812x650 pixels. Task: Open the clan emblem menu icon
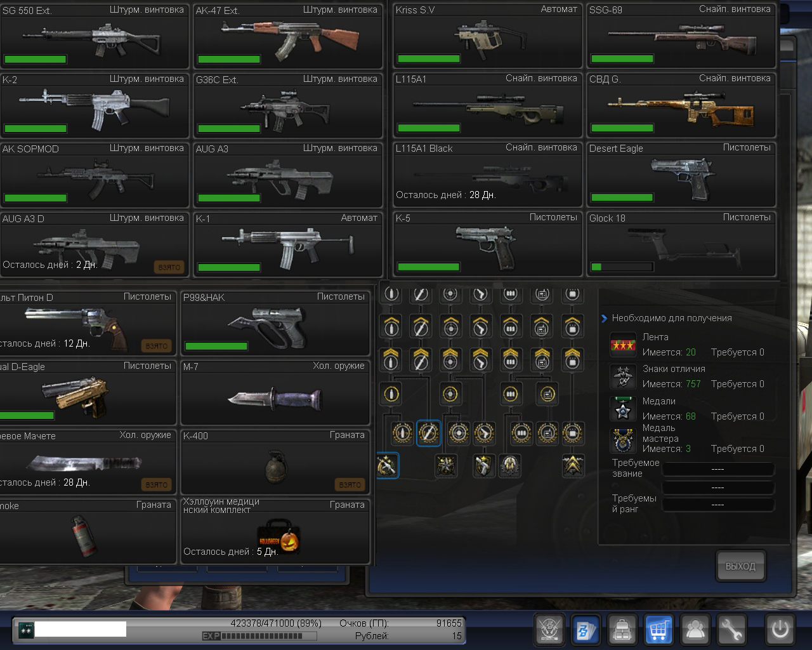click(549, 630)
